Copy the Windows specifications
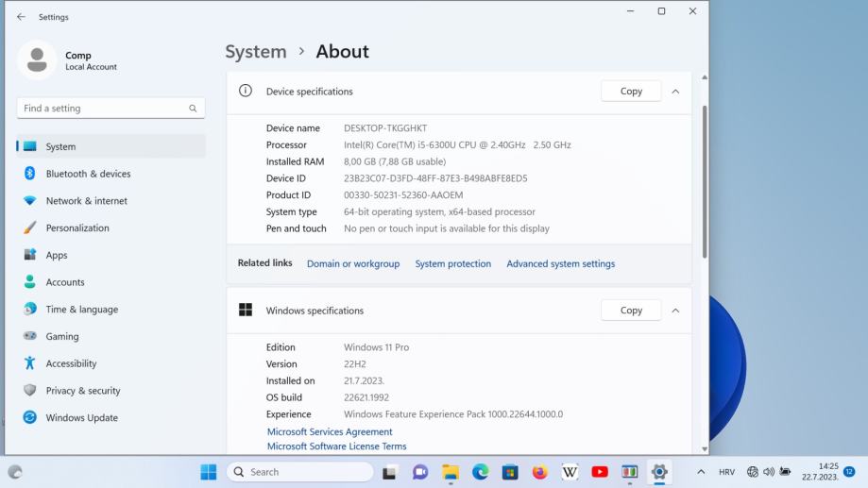868x488 pixels. [631, 311]
